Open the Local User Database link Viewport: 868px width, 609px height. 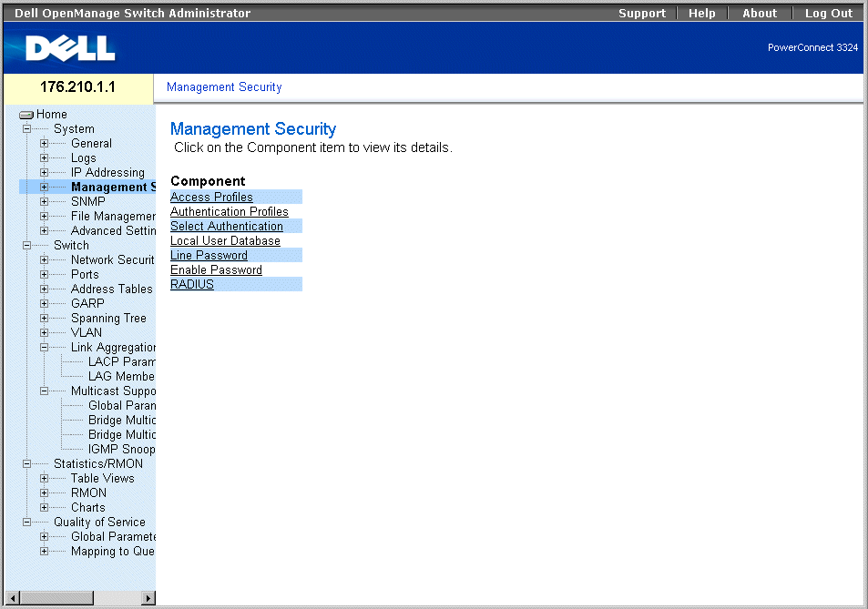pos(225,241)
